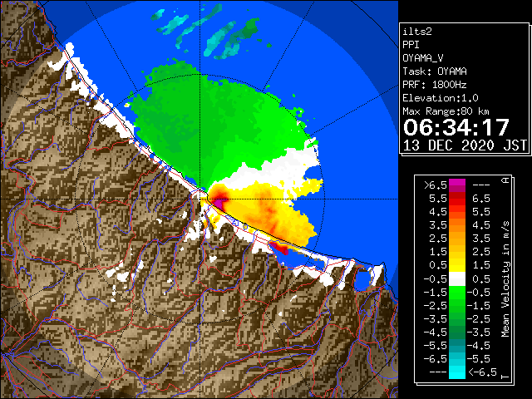Screen dimensions: 532x399
Task: Select the "Elevation:1.0" text
Action: point(441,98)
